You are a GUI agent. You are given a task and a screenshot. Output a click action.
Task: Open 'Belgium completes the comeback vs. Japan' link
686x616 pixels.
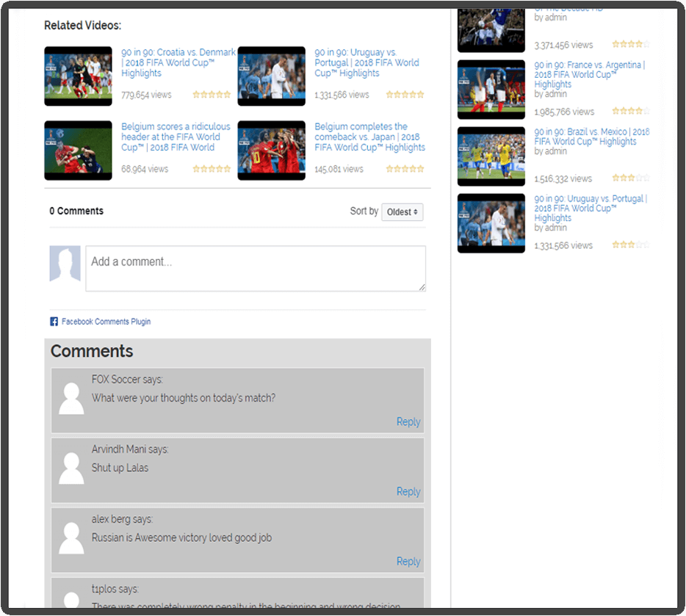(369, 137)
